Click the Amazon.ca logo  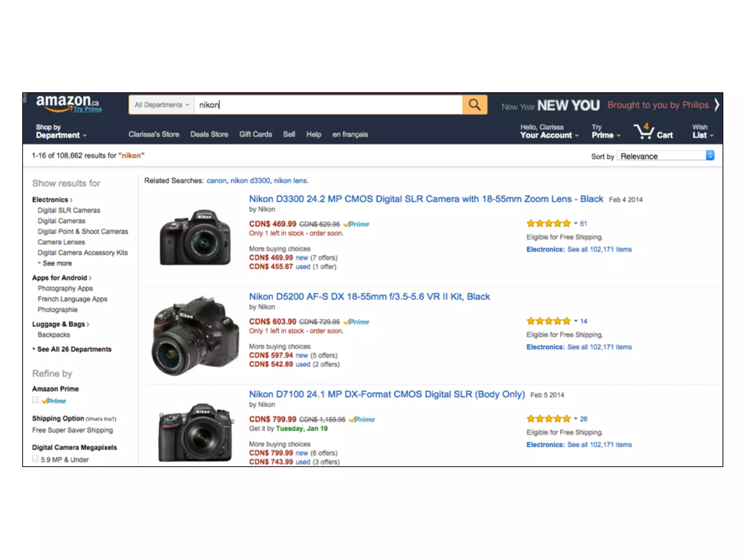[x=67, y=102]
